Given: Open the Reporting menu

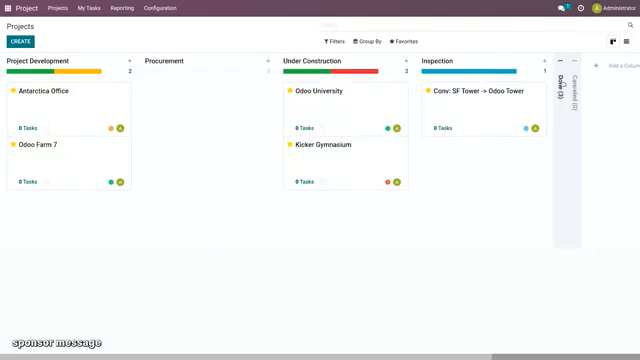Looking at the screenshot, I should point(122,8).
